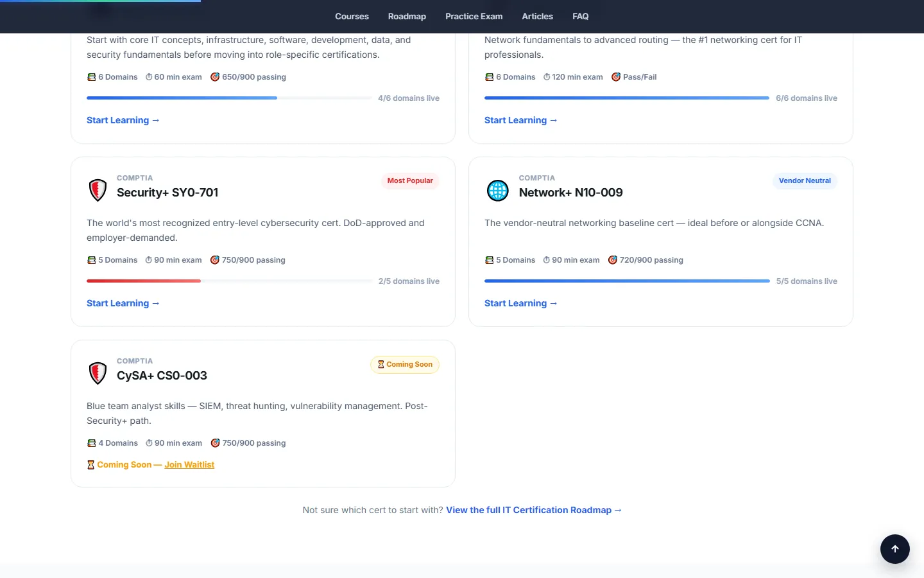Click the target icon beside "650/900 passing"

215,77
